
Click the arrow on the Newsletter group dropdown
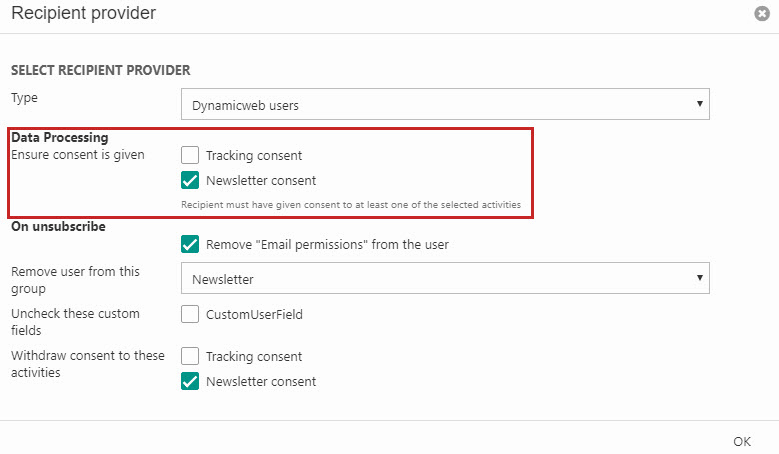[x=698, y=279]
